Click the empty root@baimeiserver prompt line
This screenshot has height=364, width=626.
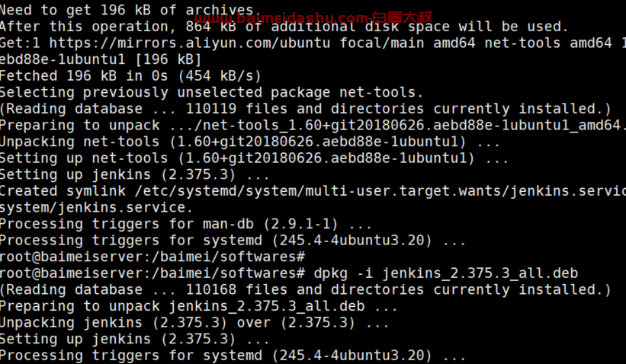point(152,257)
